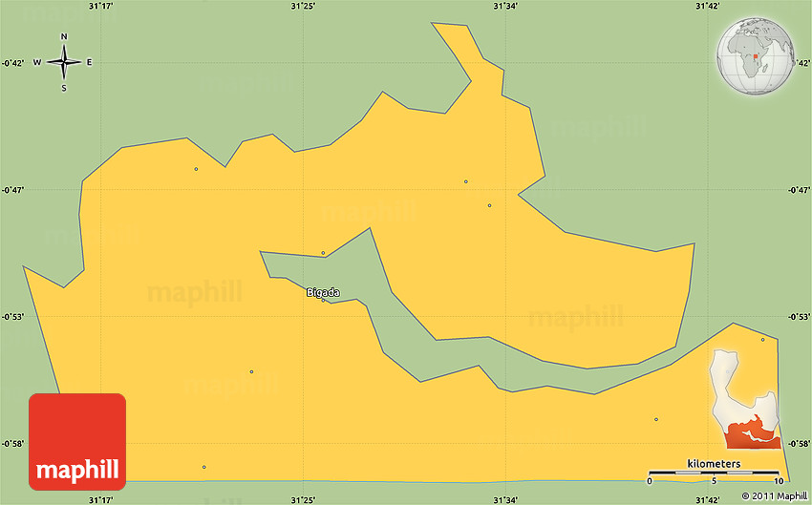Click the -0°53' latitude label on right edge
The width and height of the screenshot is (812, 505).
point(799,316)
